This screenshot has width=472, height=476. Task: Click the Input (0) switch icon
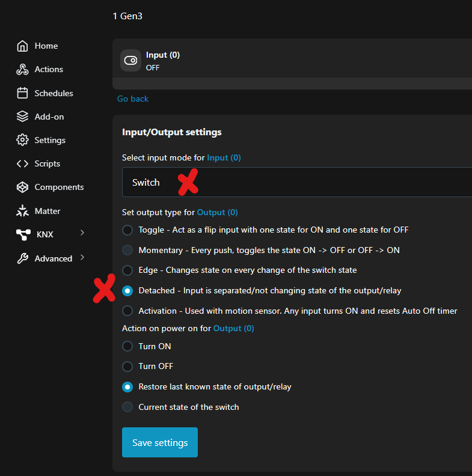(x=130, y=61)
